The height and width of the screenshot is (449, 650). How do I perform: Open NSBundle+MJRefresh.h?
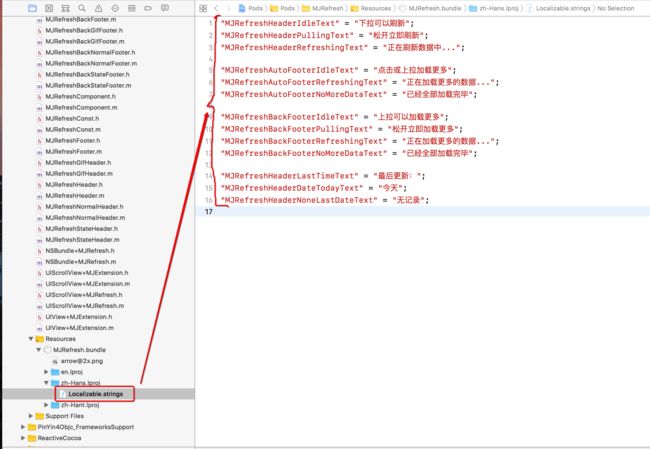pos(80,251)
